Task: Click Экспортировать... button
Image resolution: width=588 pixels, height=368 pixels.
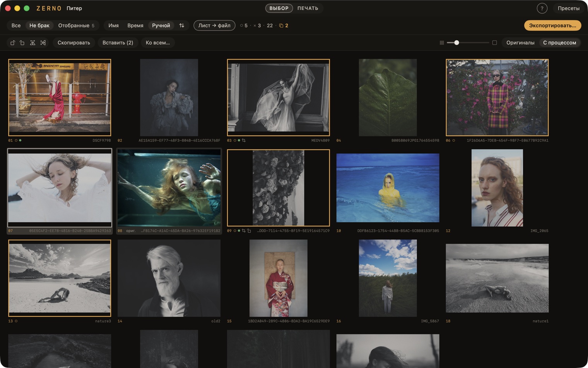Action: pos(552,26)
